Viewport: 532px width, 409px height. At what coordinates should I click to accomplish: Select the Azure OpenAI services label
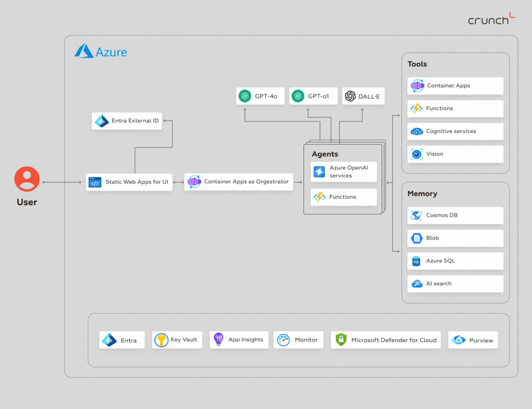tap(349, 171)
